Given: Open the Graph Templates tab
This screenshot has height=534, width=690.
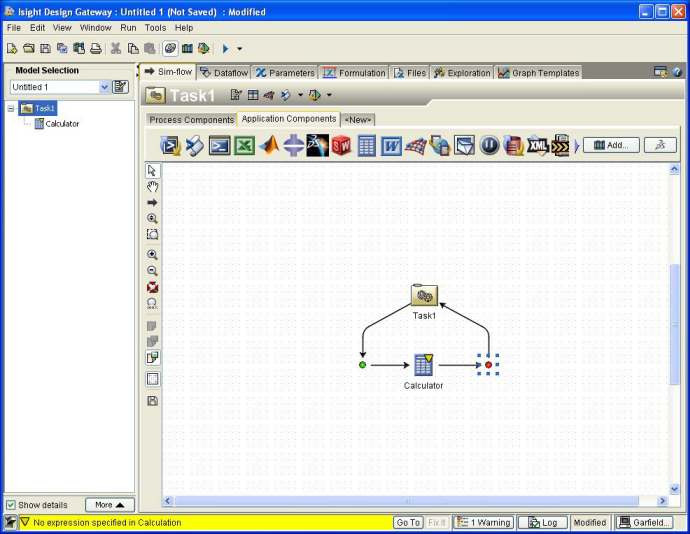Looking at the screenshot, I should [538, 73].
